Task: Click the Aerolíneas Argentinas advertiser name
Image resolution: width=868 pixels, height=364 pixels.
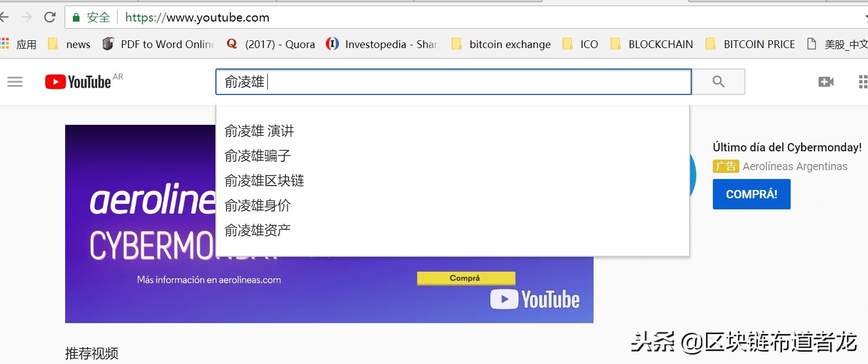Action: [x=795, y=166]
